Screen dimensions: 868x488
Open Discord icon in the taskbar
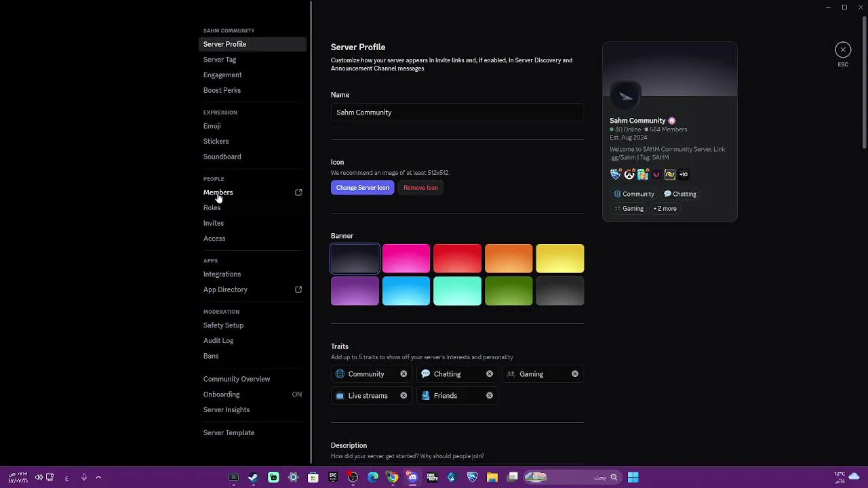[412, 477]
